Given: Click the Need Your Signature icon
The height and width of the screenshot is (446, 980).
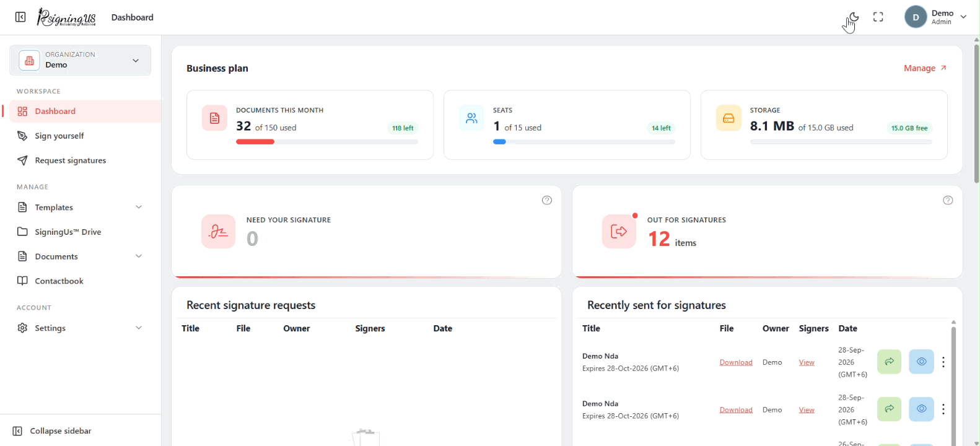Looking at the screenshot, I should click(218, 232).
